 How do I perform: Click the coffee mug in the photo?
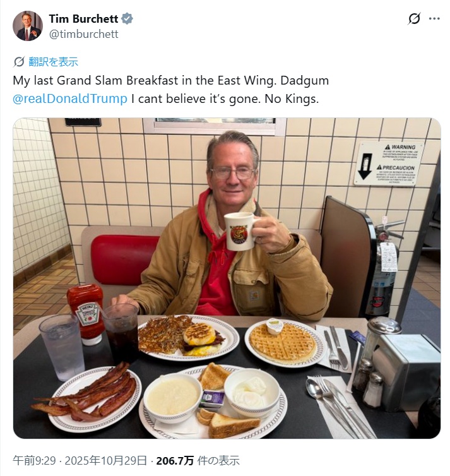[x=240, y=231]
